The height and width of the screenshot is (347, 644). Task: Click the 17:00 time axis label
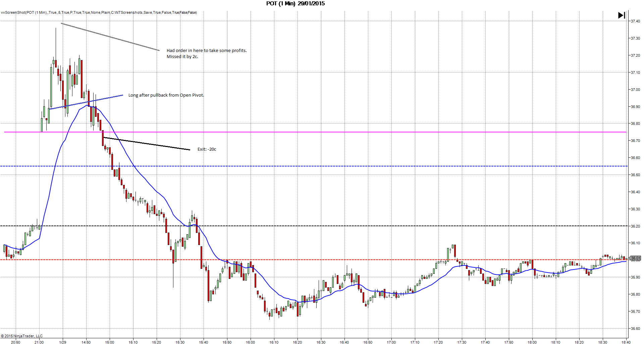point(391,343)
